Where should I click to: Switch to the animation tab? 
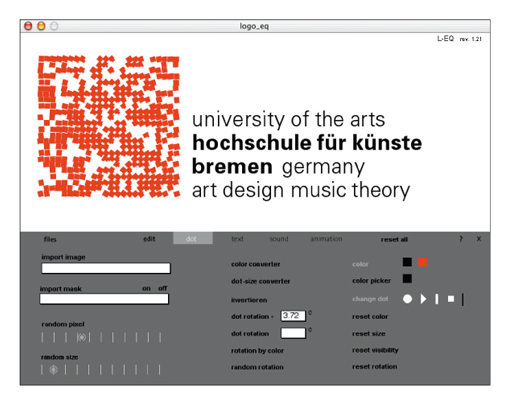tap(326, 239)
